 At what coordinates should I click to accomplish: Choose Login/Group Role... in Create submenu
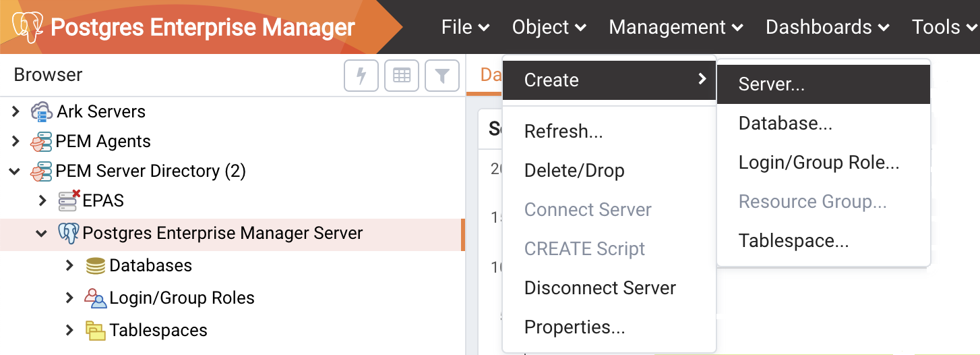click(824, 163)
